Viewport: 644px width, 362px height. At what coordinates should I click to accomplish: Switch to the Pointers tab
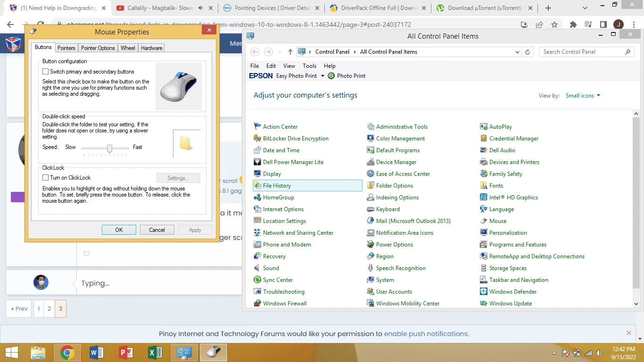66,48
